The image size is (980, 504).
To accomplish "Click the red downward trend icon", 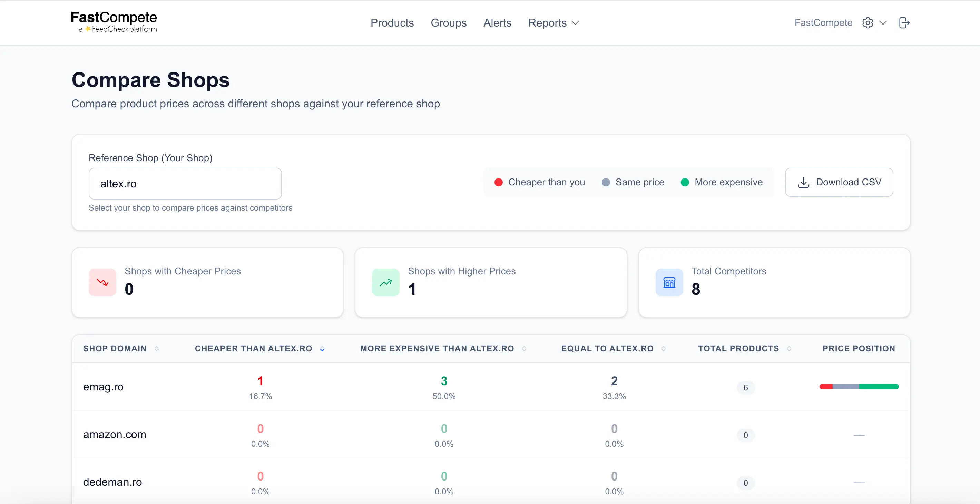I will coord(102,282).
